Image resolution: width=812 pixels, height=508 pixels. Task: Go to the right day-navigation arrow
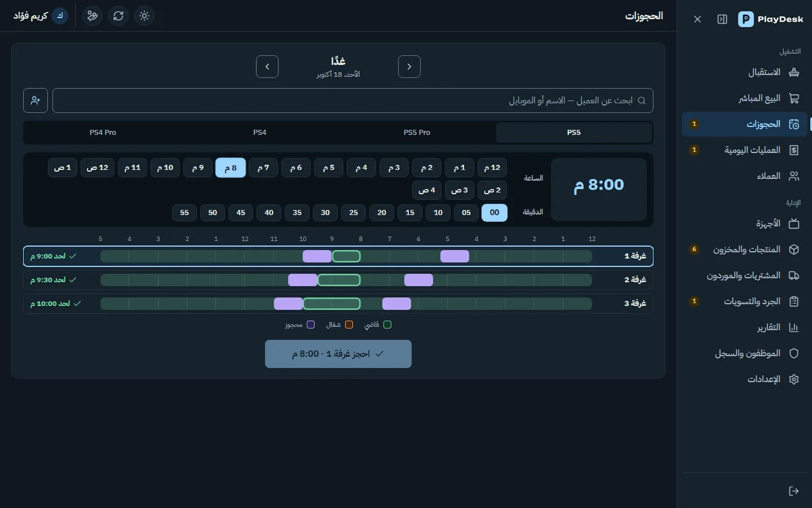[409, 67]
